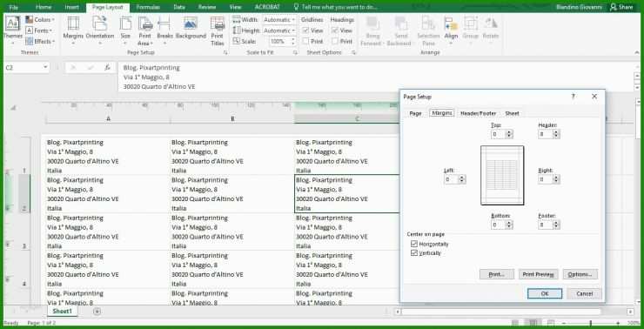The width and height of the screenshot is (644, 329).
Task: Open Sheet Options dialog launcher
Action: click(353, 52)
